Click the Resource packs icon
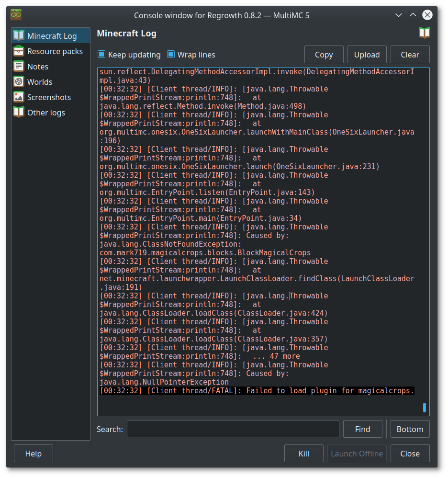Image resolution: width=448 pixels, height=478 pixels. tap(19, 51)
